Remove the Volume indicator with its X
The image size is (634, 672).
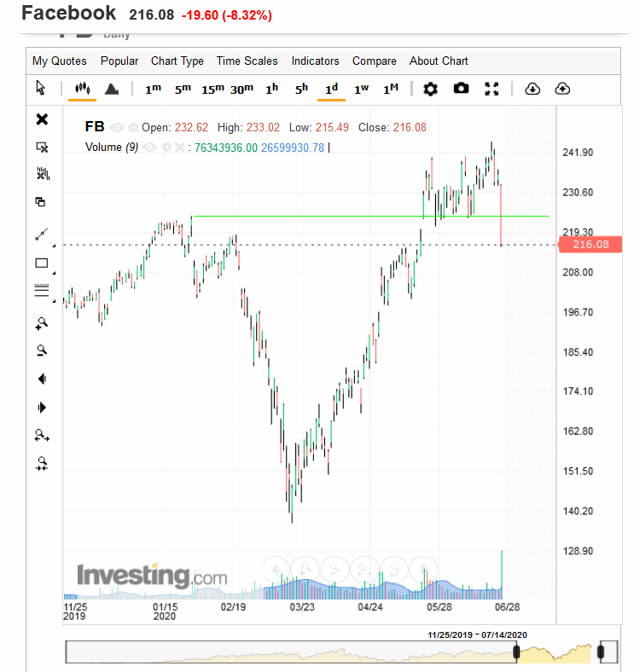pos(180,148)
